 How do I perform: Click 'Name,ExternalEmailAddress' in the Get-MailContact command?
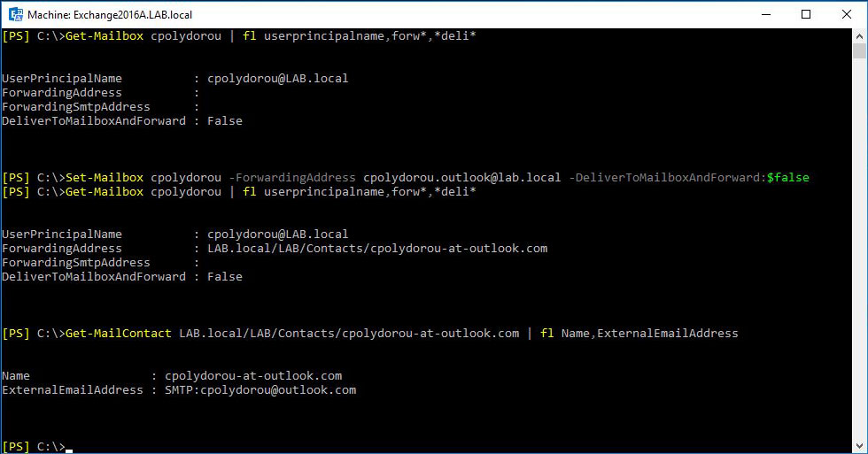(x=650, y=334)
